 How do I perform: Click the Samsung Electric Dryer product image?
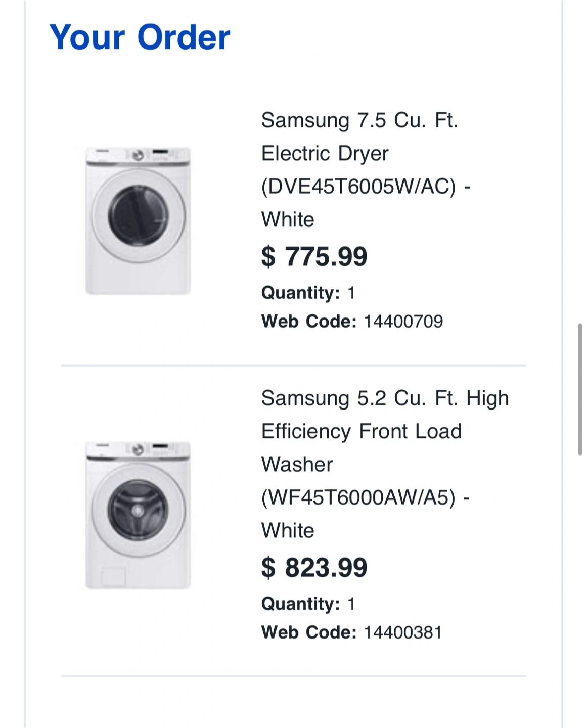tap(138, 220)
